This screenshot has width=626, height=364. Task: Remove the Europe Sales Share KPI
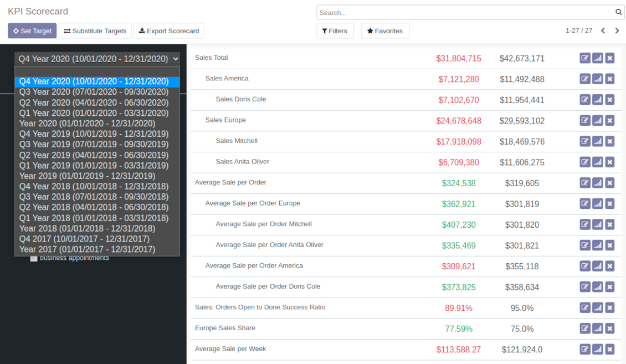[x=609, y=329]
